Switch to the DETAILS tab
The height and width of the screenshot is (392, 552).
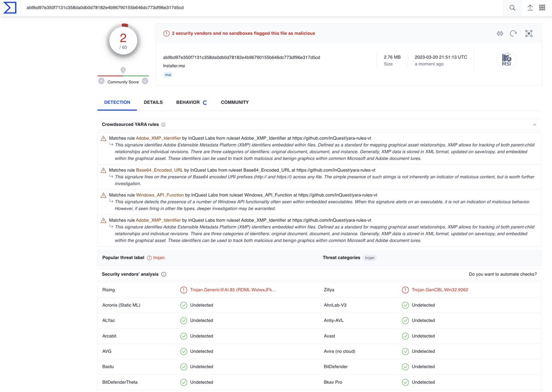click(x=153, y=102)
